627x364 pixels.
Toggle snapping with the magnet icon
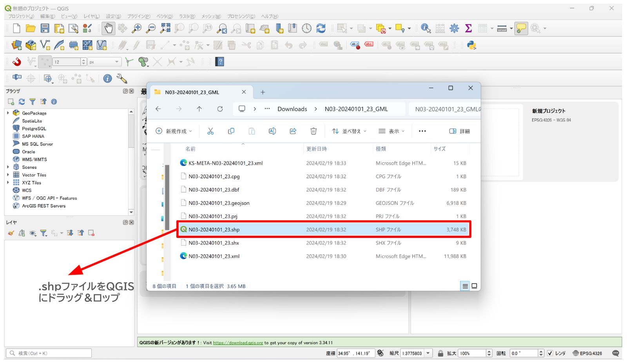coord(16,62)
